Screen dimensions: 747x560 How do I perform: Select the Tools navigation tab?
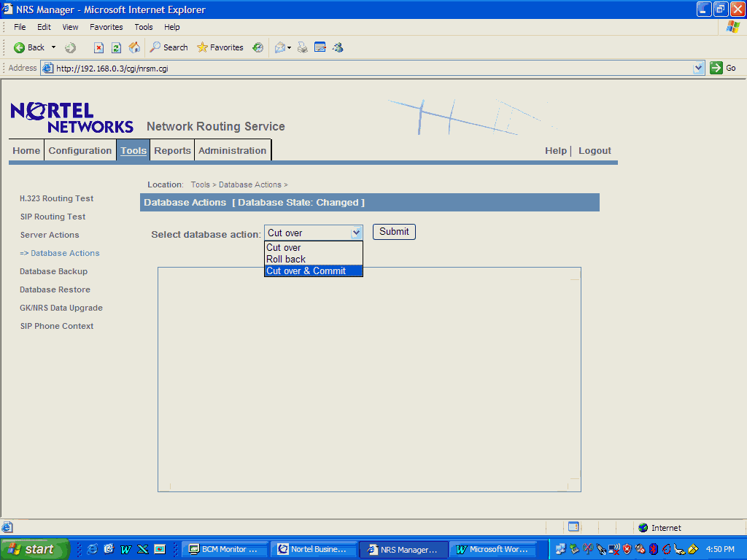click(133, 150)
